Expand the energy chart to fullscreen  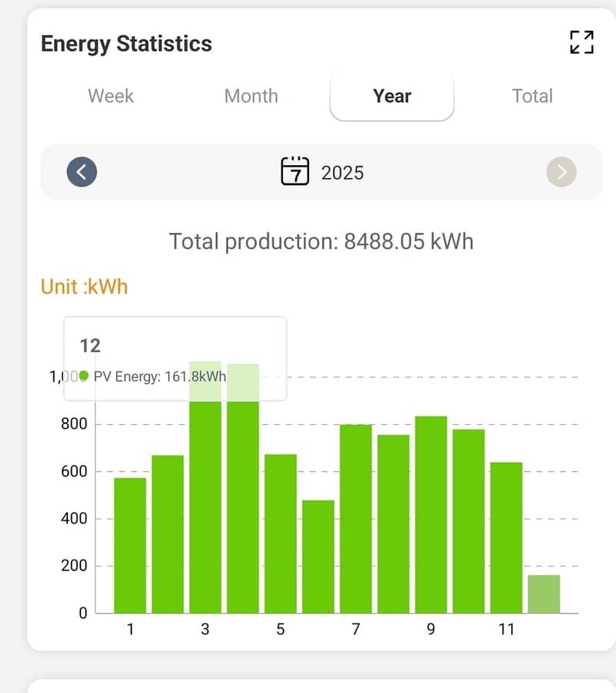pyautogui.click(x=581, y=42)
